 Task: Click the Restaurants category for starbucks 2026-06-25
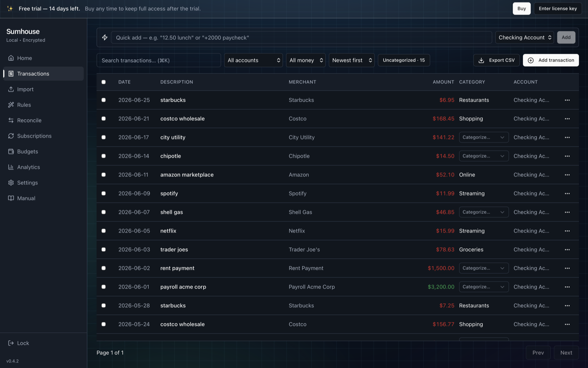474,100
